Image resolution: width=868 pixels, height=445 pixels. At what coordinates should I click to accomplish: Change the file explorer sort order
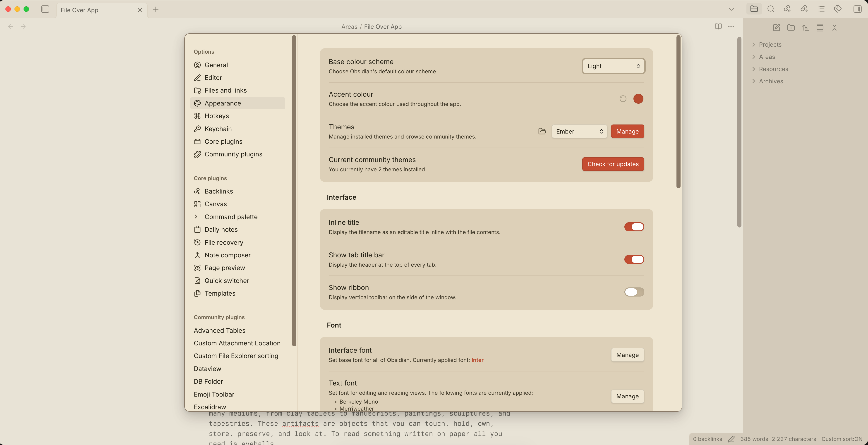pos(805,28)
